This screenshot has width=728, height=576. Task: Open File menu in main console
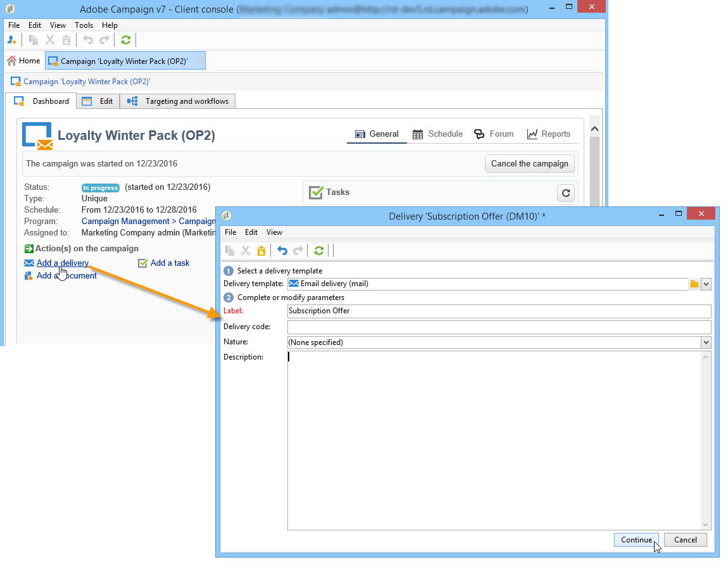[14, 25]
